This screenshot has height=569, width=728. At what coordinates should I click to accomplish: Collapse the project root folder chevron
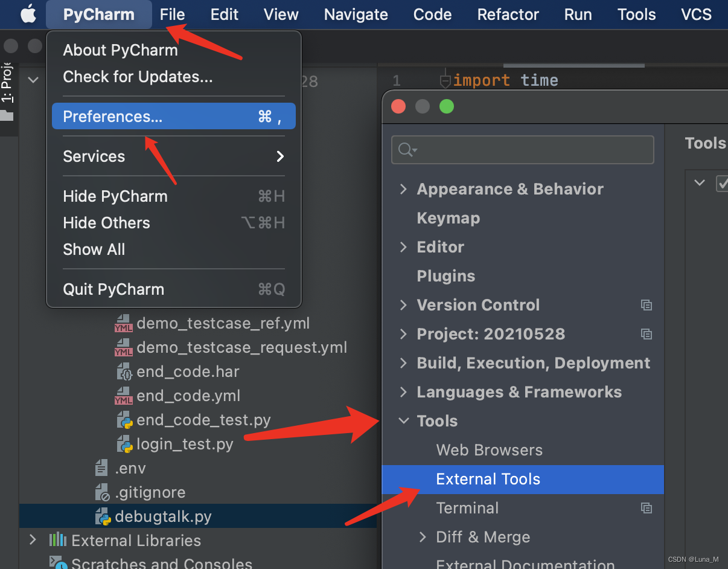(33, 79)
